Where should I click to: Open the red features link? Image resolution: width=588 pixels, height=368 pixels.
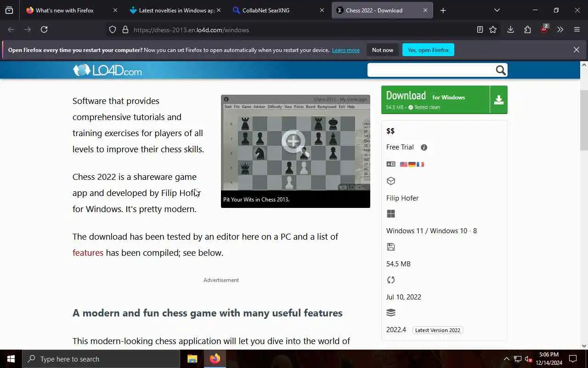pyautogui.click(x=88, y=253)
